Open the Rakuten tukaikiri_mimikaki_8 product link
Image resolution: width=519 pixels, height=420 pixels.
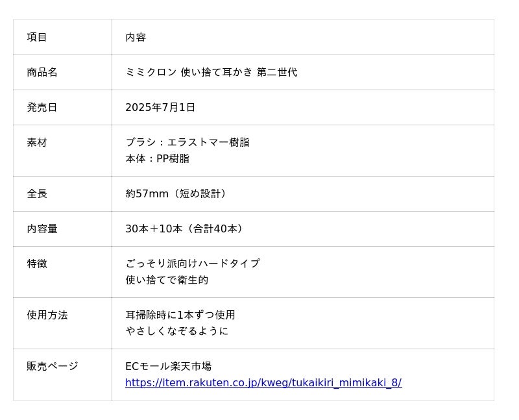[x=263, y=382]
